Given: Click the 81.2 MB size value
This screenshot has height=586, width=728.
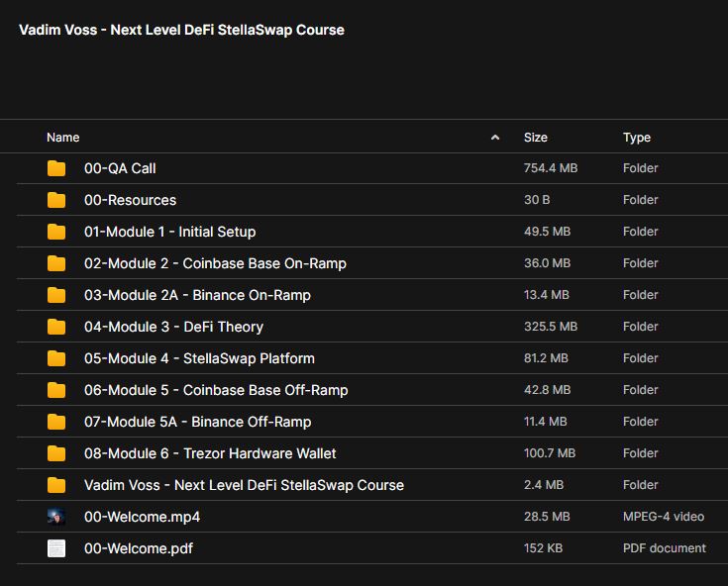Looking at the screenshot, I should click(546, 357).
